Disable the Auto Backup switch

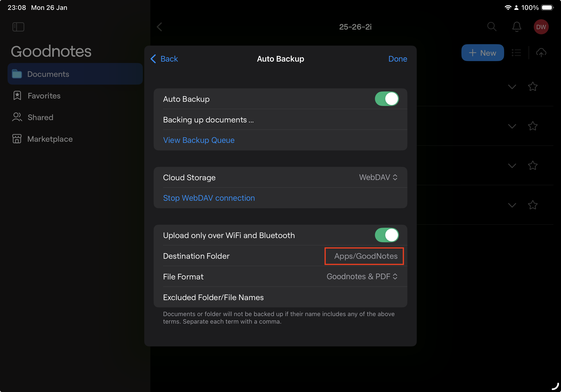pyautogui.click(x=386, y=99)
